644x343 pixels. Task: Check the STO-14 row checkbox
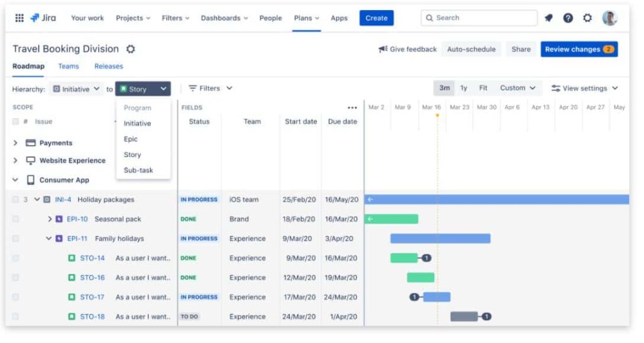[x=16, y=258]
